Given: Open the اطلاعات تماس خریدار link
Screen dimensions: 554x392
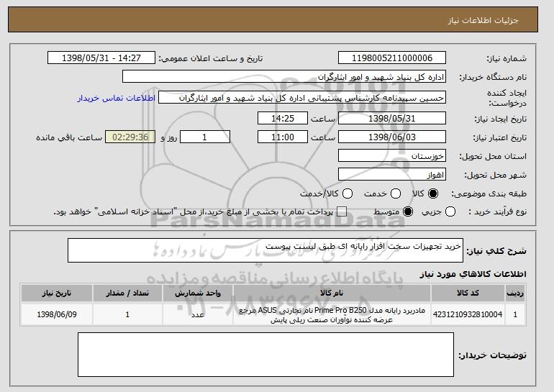Looking at the screenshot, I should click(x=117, y=98).
